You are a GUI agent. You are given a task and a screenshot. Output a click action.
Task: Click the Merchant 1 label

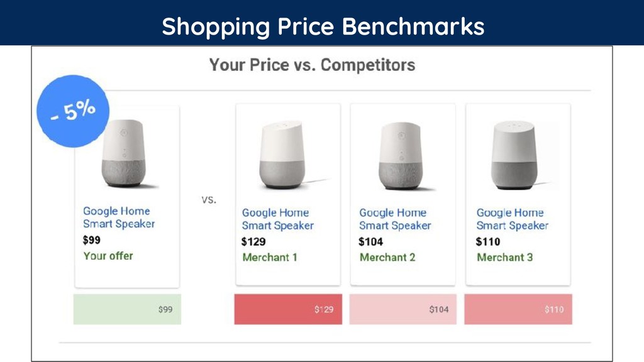pyautogui.click(x=269, y=257)
